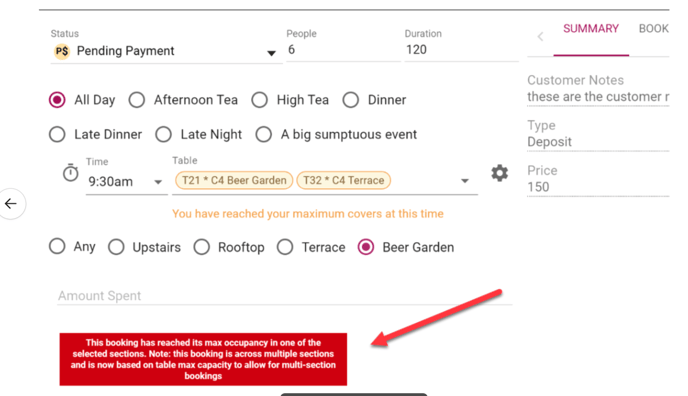Image resolution: width=688 pixels, height=396 pixels.
Task: Click the Price field showing 150
Action: pos(598,187)
